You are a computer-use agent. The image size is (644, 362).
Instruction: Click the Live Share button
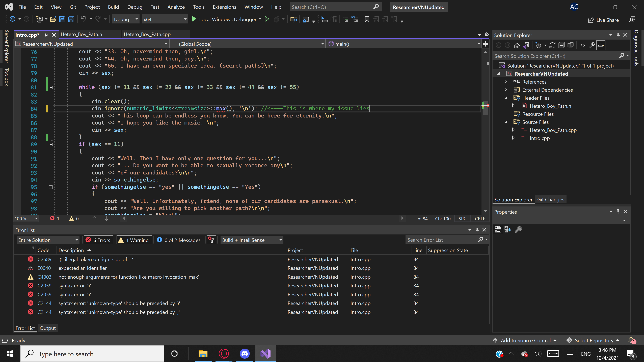click(603, 20)
